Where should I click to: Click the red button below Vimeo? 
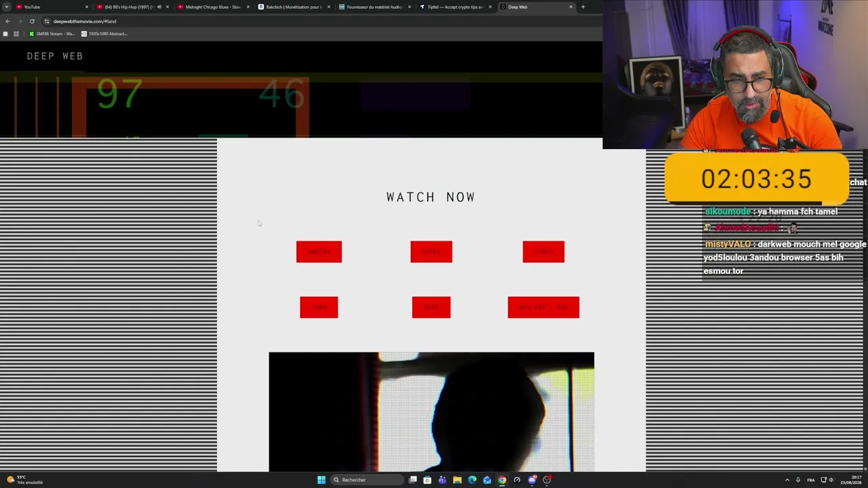[543, 307]
